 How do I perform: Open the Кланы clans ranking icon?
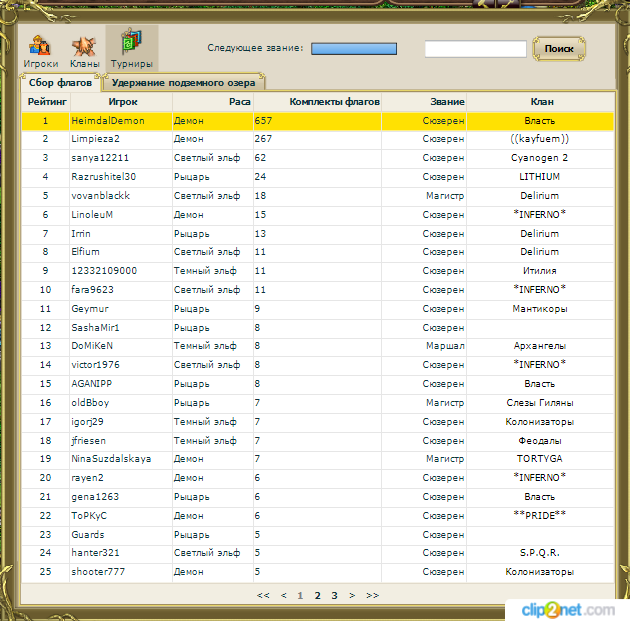tap(84, 49)
